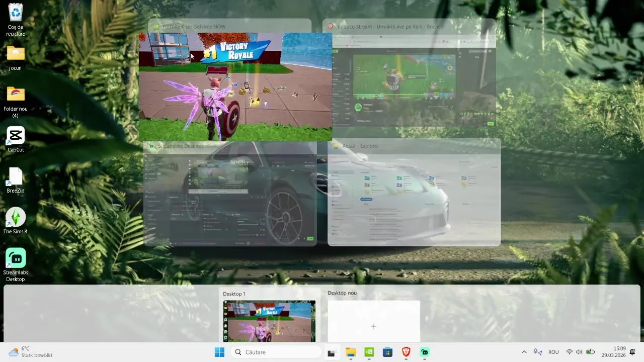Switch to the Fortnite GeForce NOW window
Image resolution: width=644 pixels, height=362 pixels.
click(x=235, y=86)
